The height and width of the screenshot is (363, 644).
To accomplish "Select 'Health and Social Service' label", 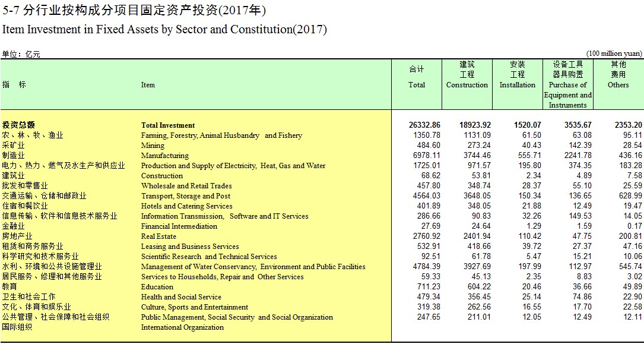I will point(181,297).
